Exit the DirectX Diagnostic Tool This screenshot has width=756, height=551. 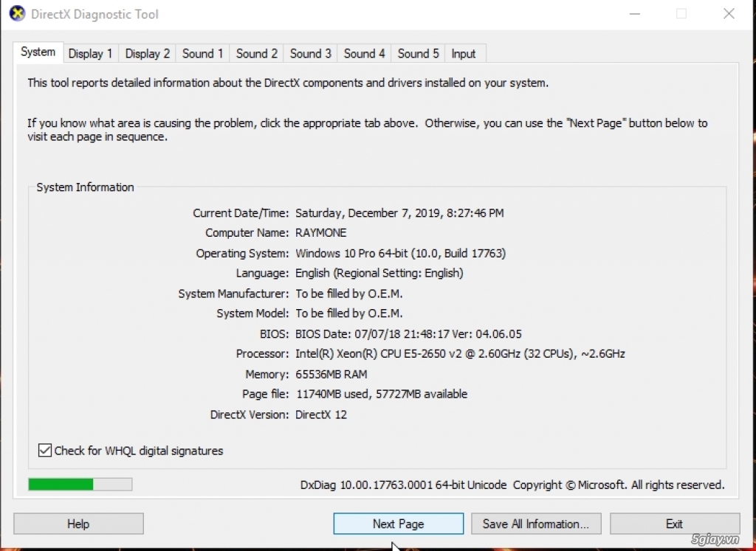[675, 524]
